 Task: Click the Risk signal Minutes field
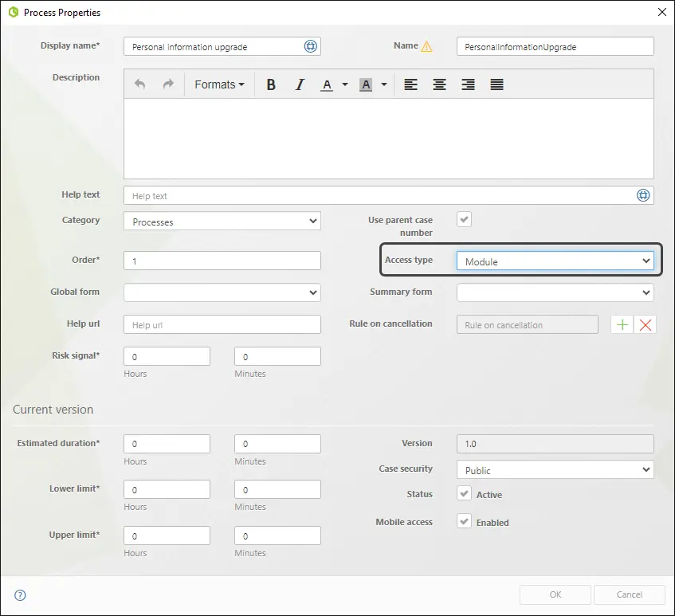[x=277, y=356]
